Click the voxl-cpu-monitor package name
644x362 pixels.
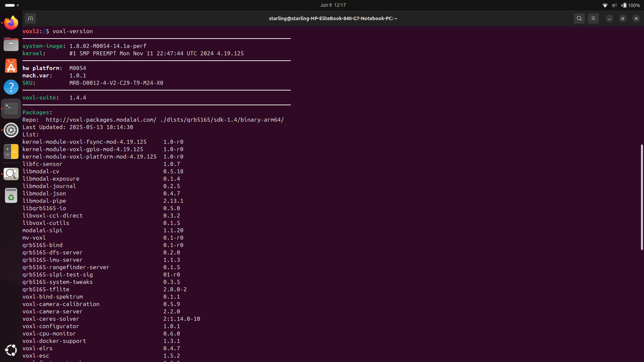click(49, 334)
